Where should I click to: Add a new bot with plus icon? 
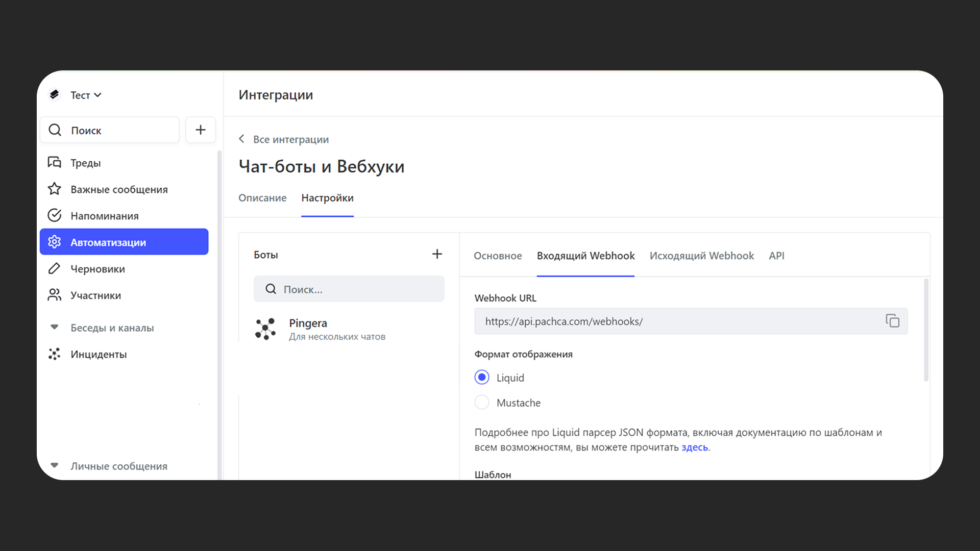pyautogui.click(x=437, y=254)
